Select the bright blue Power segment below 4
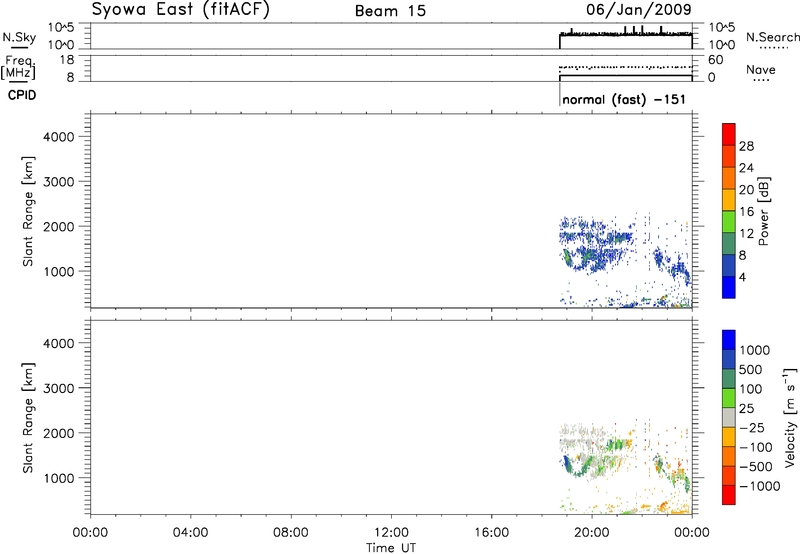Image resolution: width=800 pixels, height=554 pixels. tap(729, 287)
